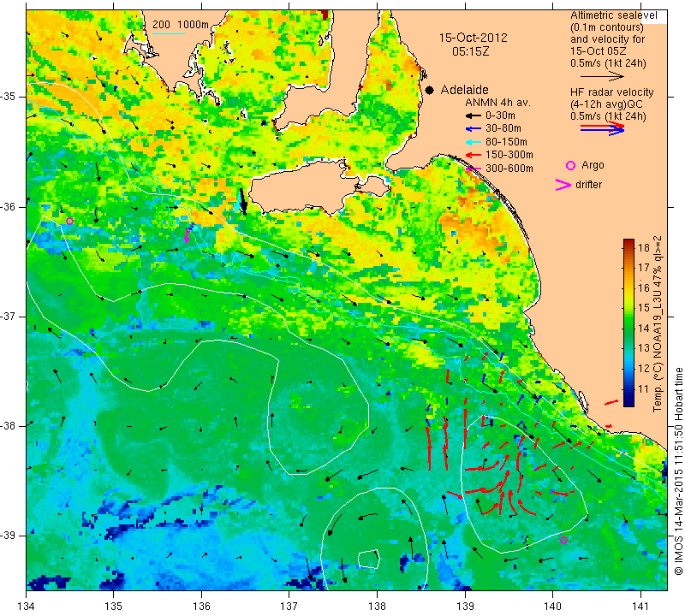Click the "Argo" legend label

(x=593, y=165)
